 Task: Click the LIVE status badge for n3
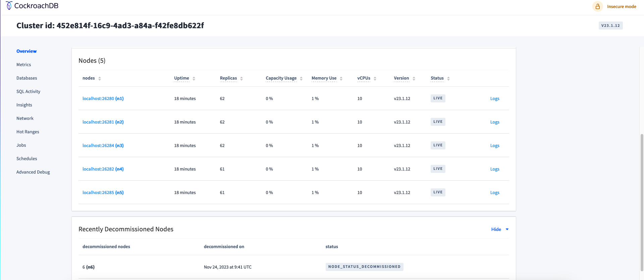point(438,145)
